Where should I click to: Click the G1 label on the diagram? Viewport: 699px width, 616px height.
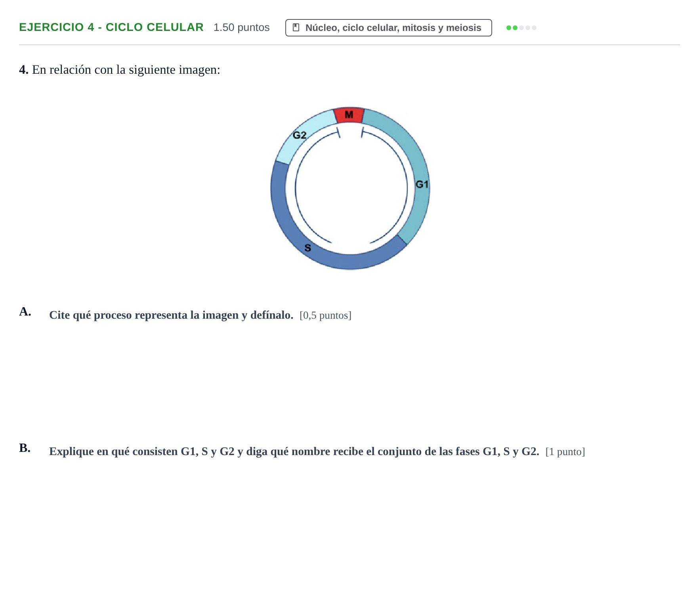[422, 184]
